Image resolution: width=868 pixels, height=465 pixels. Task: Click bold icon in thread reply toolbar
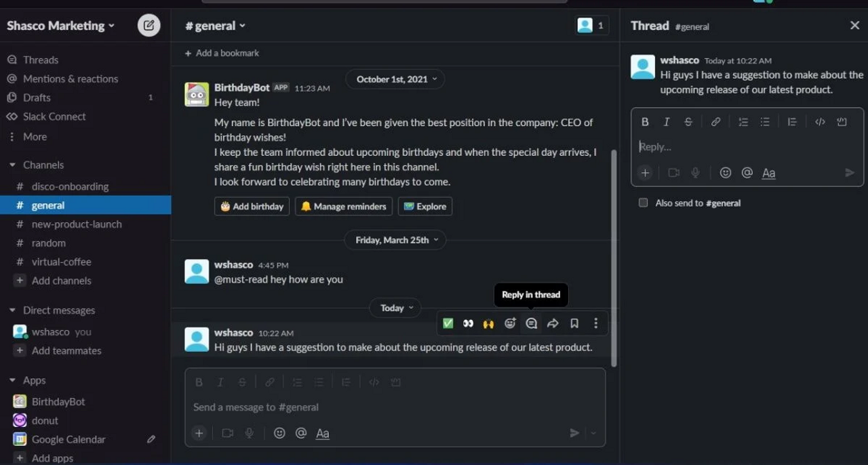click(645, 122)
